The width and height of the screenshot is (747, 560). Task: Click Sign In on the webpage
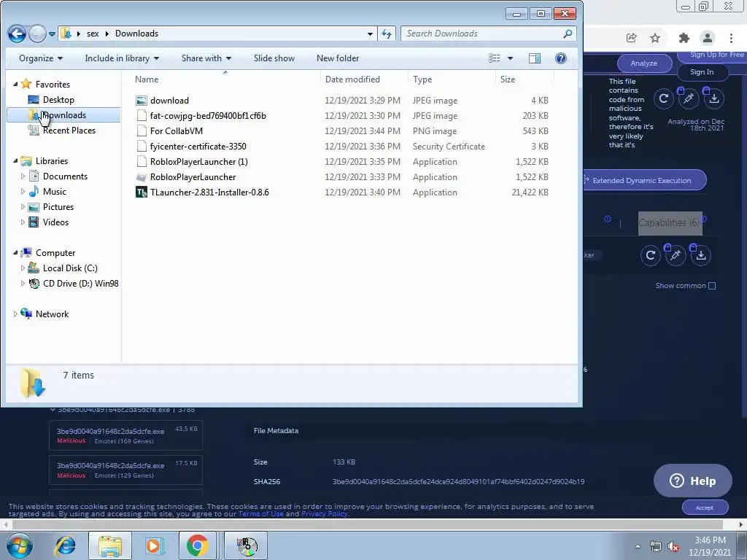click(x=702, y=72)
